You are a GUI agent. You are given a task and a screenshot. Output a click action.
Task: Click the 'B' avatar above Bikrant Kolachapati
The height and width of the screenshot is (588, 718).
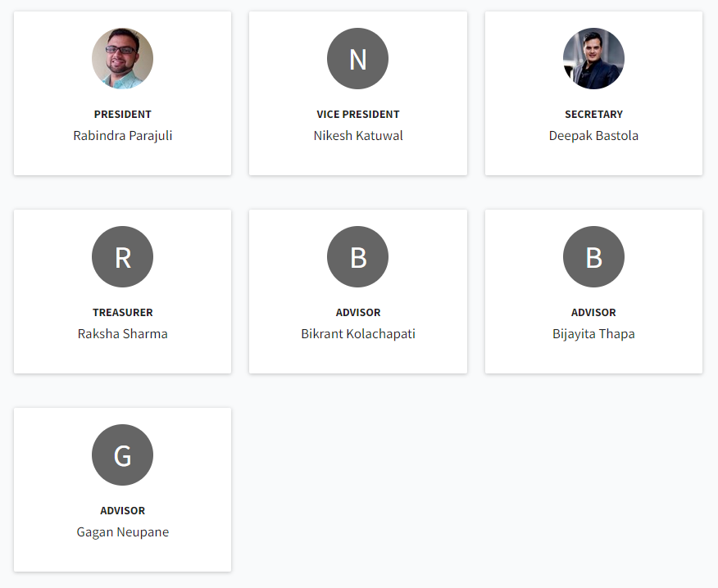[x=357, y=257]
